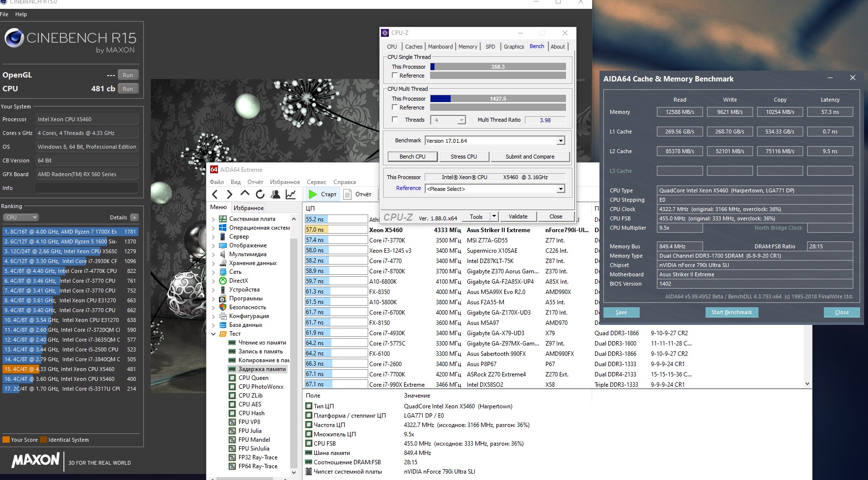The height and width of the screenshot is (480, 868).
Task: Select the Программы icon in the tree
Action: tap(223, 298)
